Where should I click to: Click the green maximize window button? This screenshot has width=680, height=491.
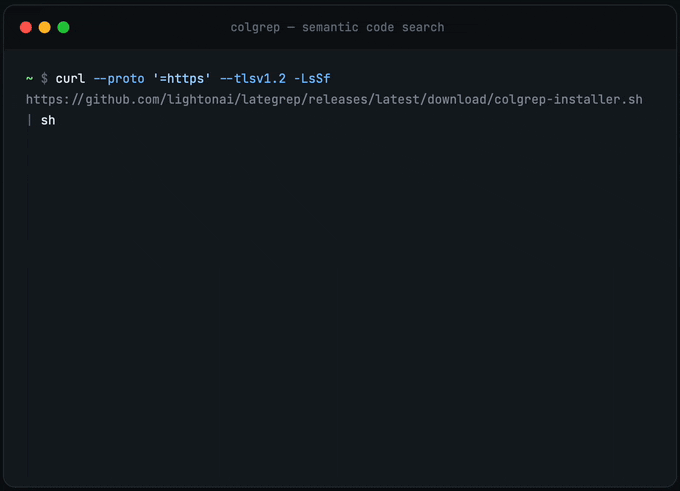tap(63, 27)
